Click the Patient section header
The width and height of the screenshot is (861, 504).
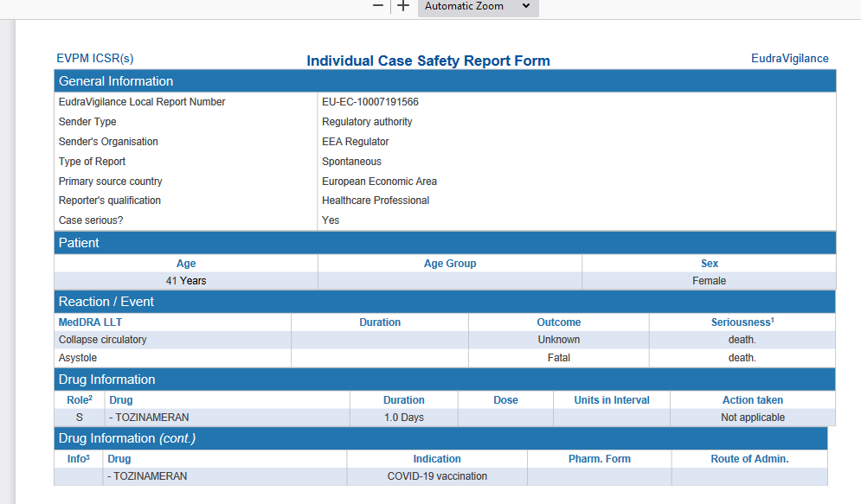coord(79,243)
